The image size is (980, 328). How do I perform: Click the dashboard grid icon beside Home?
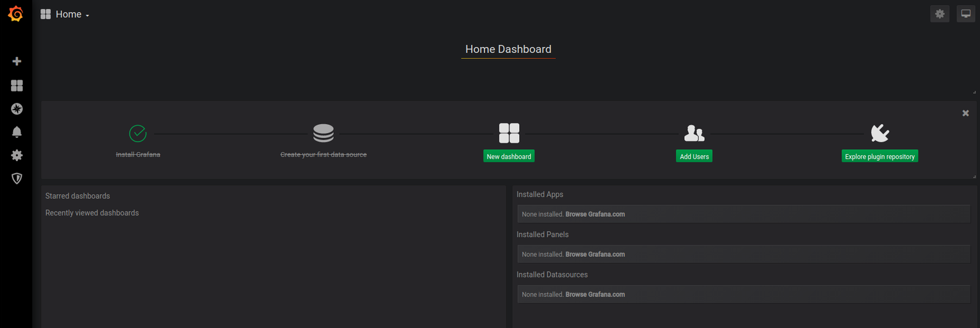[46, 14]
